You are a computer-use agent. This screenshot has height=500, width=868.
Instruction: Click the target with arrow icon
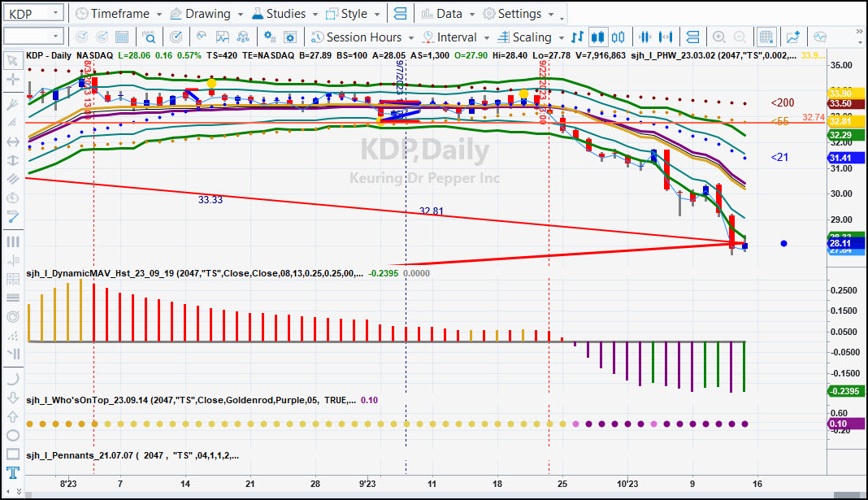[176, 37]
